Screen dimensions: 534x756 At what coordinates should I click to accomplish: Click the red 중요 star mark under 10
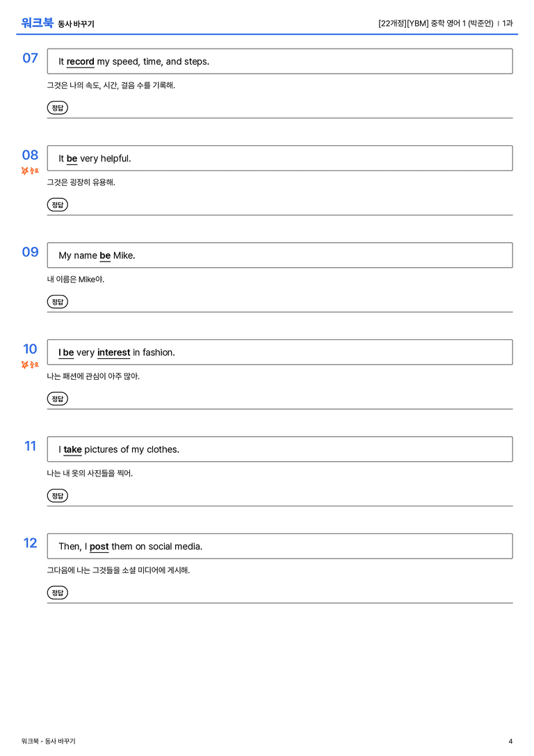point(30,364)
